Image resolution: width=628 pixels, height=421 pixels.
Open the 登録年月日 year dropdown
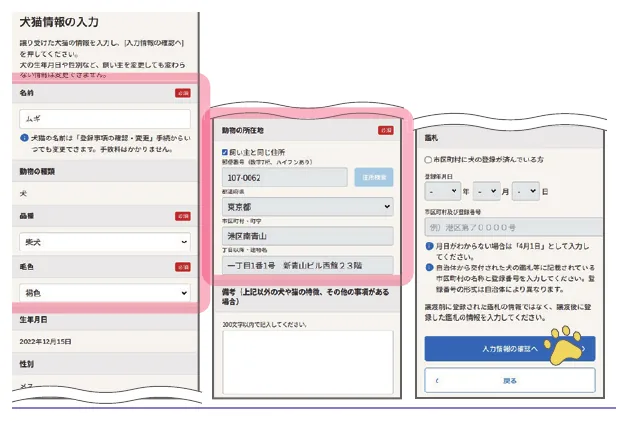tap(443, 191)
